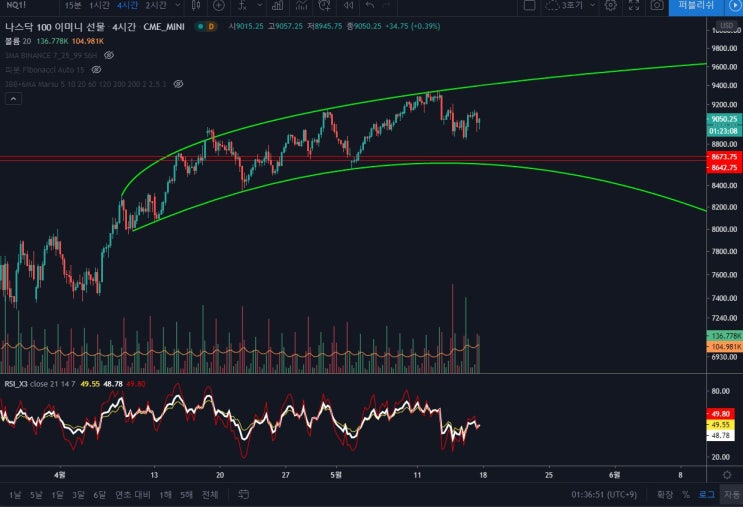Click the orange D delayed-data badge
Screen dimensions: 743x507
click(211, 27)
